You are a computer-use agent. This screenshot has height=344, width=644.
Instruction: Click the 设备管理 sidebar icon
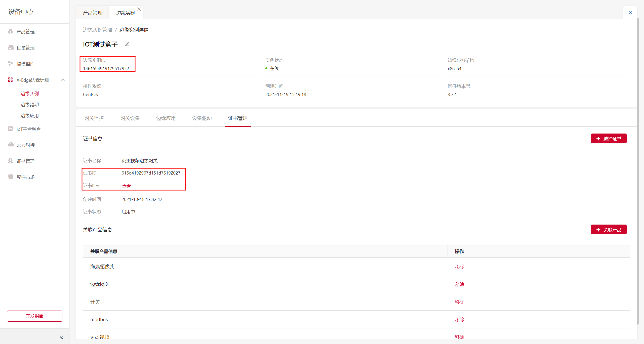click(11, 48)
